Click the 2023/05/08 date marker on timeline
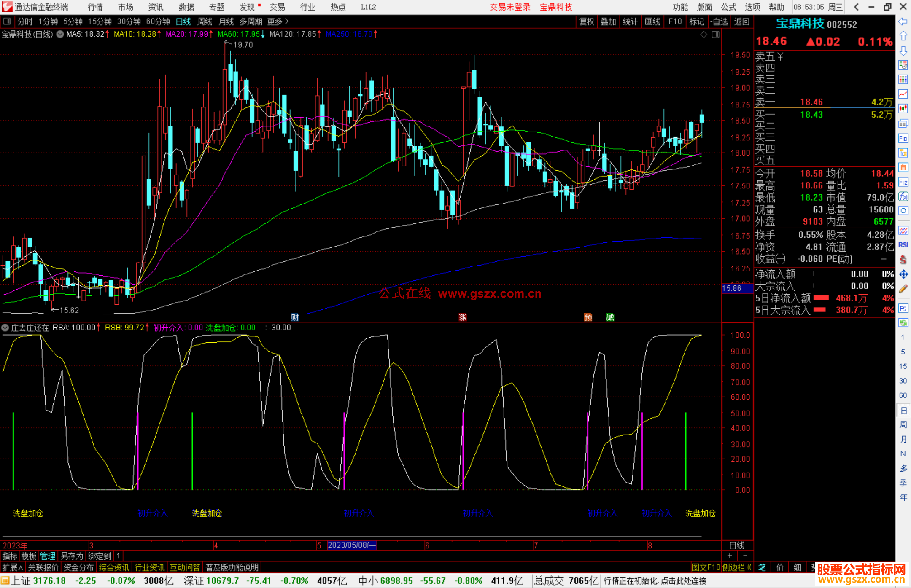Image resolution: width=911 pixels, height=588 pixels. pyautogui.click(x=351, y=545)
